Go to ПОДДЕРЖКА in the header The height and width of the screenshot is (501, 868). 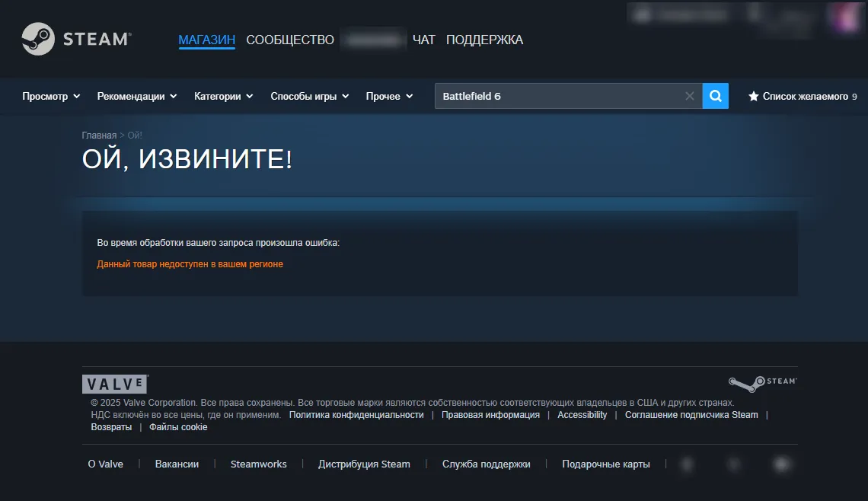484,40
